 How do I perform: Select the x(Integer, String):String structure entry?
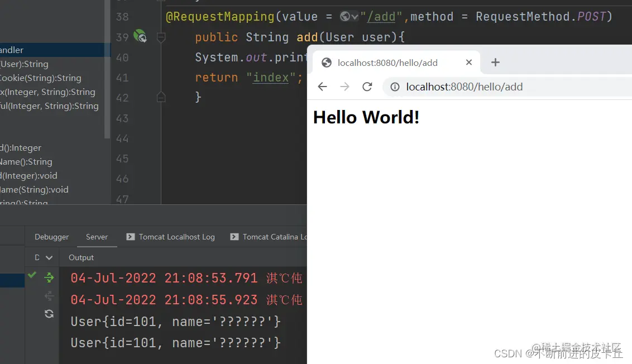[47, 92]
